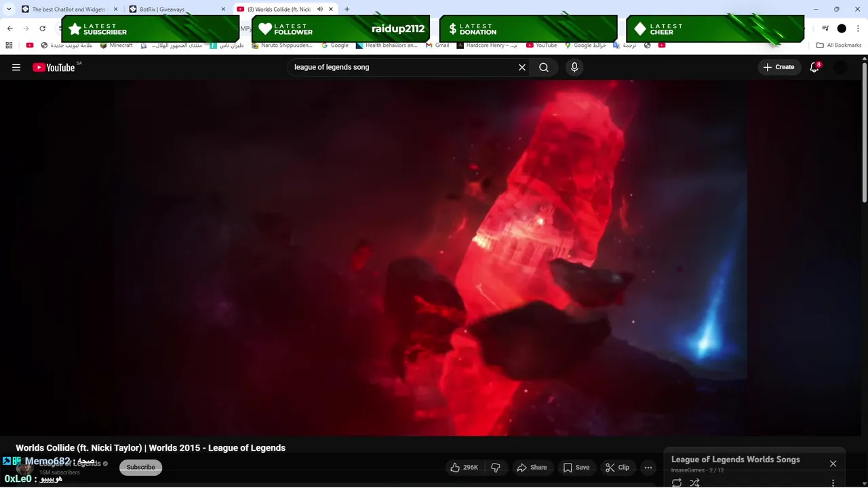The image size is (868, 488).
Task: Go back with the browser back arrow
Action: [9, 28]
